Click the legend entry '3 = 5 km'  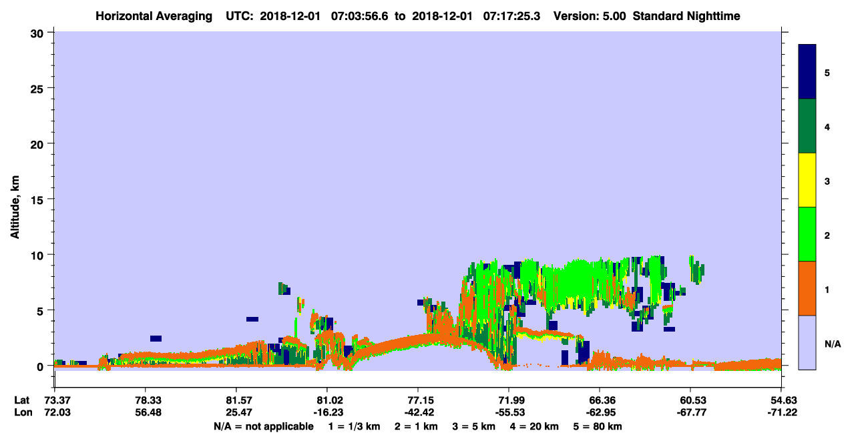[x=474, y=426]
